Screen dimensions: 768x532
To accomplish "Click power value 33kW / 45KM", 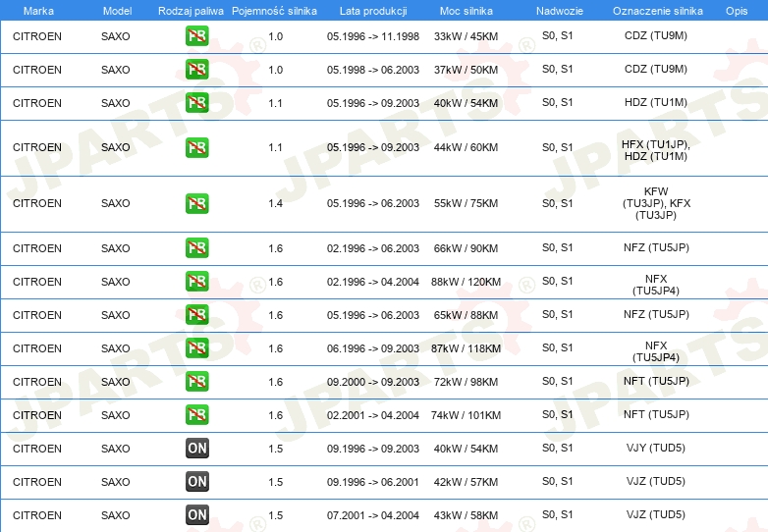I will [x=466, y=36].
